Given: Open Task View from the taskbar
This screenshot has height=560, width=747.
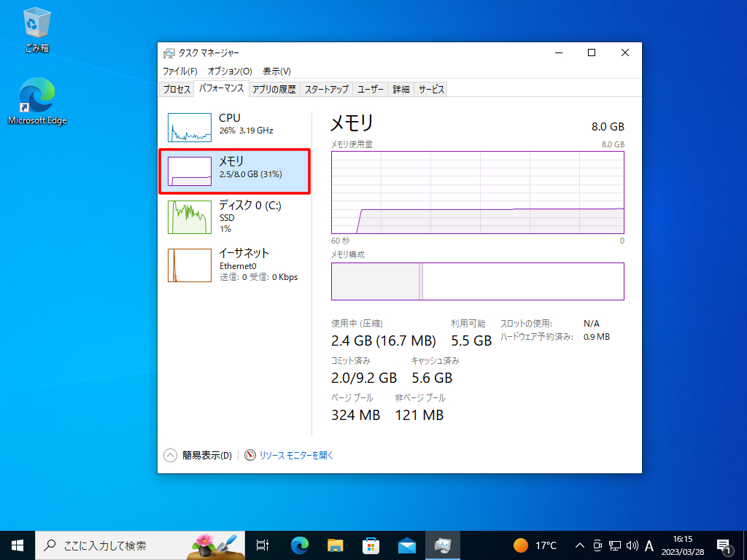Looking at the screenshot, I should point(263,545).
